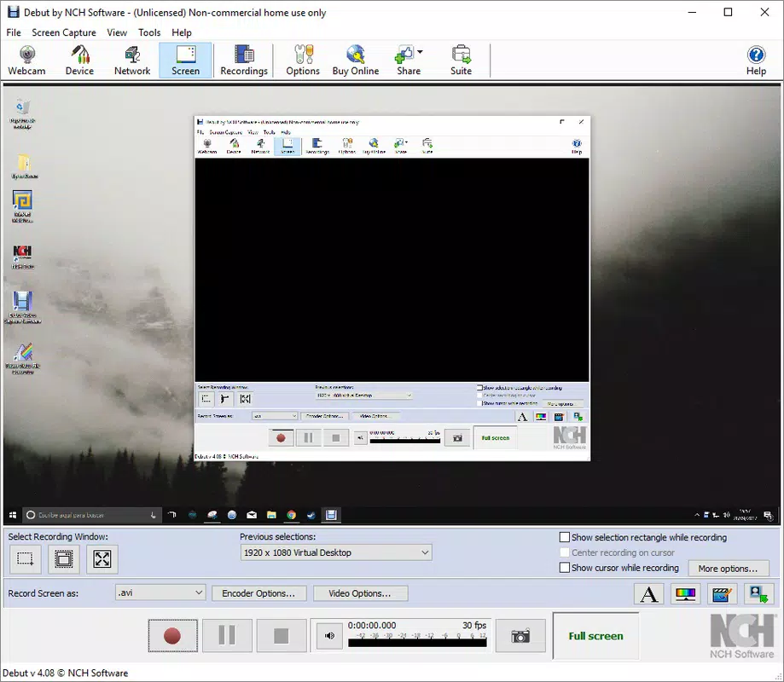
Task: Select the Screen capture source
Action: point(185,61)
